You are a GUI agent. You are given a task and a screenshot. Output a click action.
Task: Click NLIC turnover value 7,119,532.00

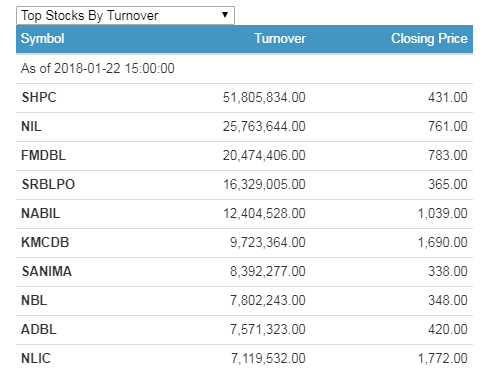coord(268,358)
